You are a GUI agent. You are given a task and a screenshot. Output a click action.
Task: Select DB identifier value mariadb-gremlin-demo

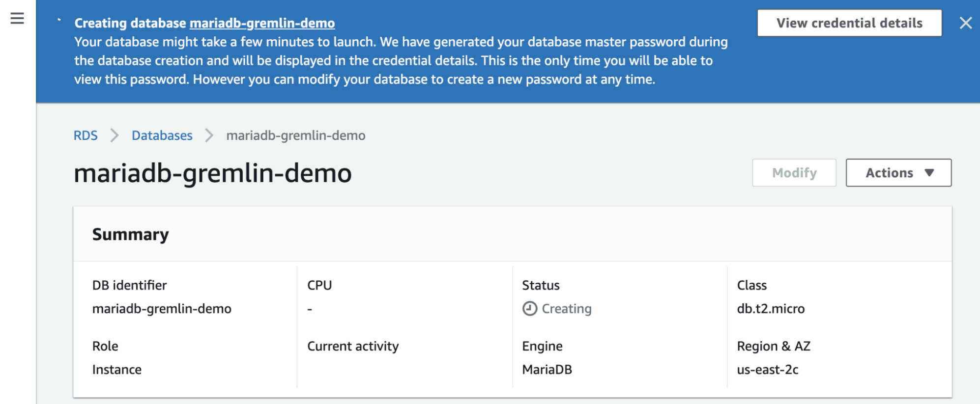[x=162, y=309]
